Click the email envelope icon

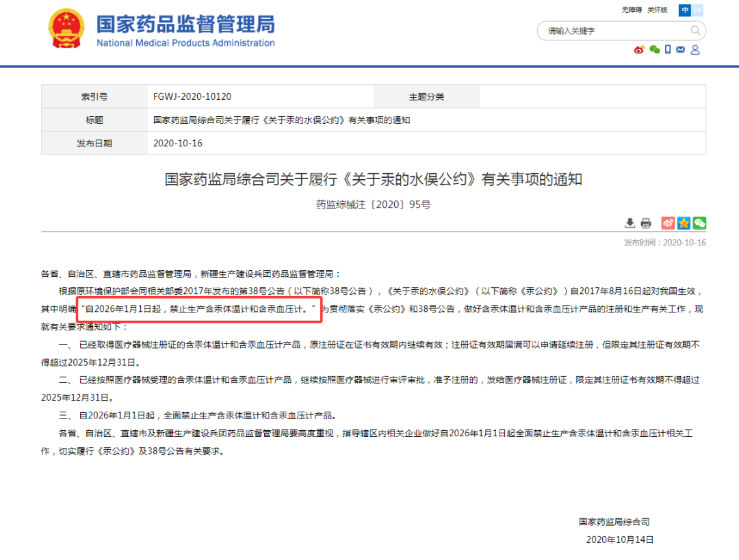point(681,50)
